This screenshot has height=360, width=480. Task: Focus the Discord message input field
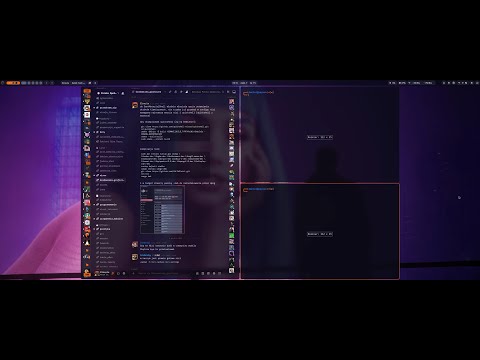tap(165, 273)
